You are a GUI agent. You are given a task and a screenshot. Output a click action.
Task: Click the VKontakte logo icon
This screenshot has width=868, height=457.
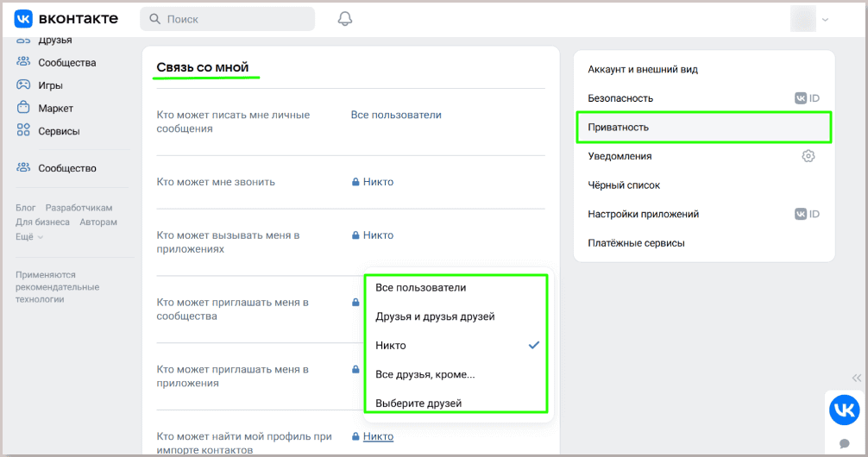pyautogui.click(x=23, y=19)
